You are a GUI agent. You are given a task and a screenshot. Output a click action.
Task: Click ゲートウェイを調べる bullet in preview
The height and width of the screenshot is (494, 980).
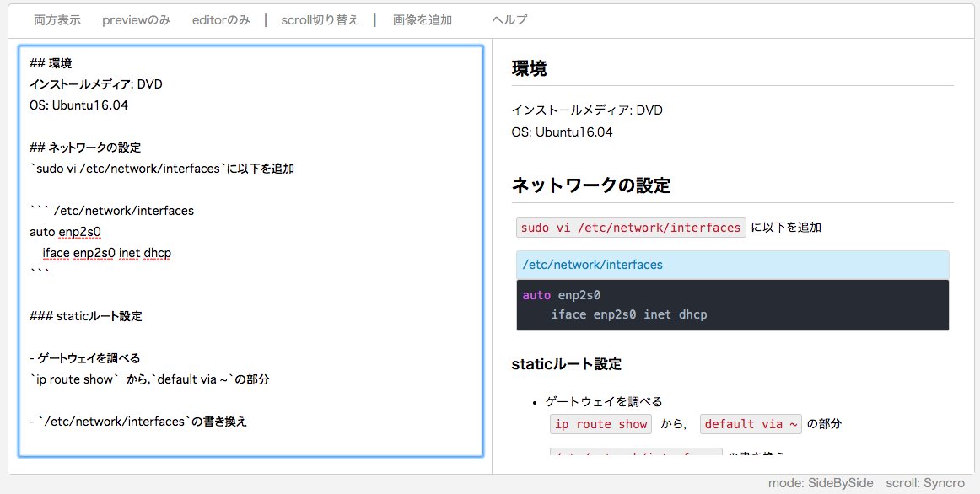coord(604,401)
